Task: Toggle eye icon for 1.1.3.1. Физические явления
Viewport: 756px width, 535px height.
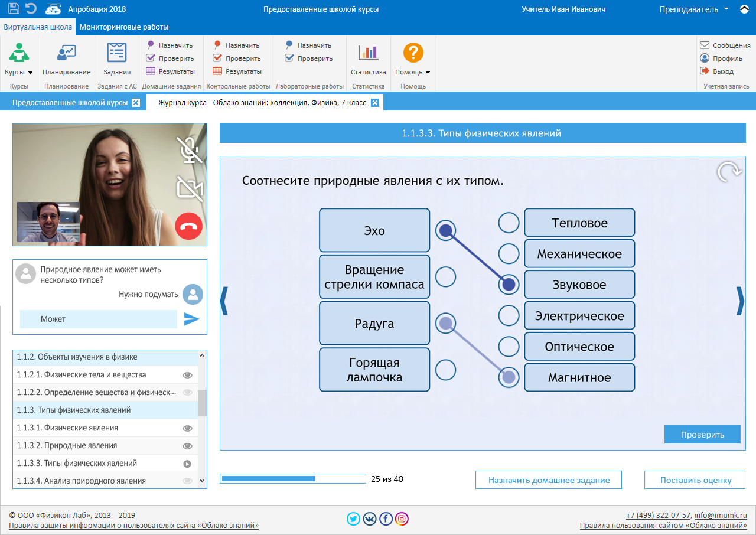Action: click(x=188, y=428)
